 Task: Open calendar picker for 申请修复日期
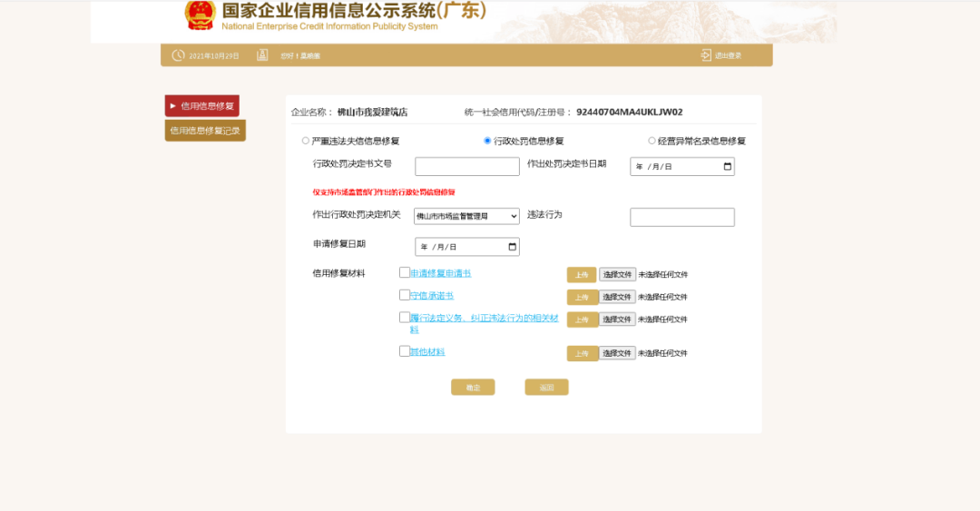click(513, 247)
